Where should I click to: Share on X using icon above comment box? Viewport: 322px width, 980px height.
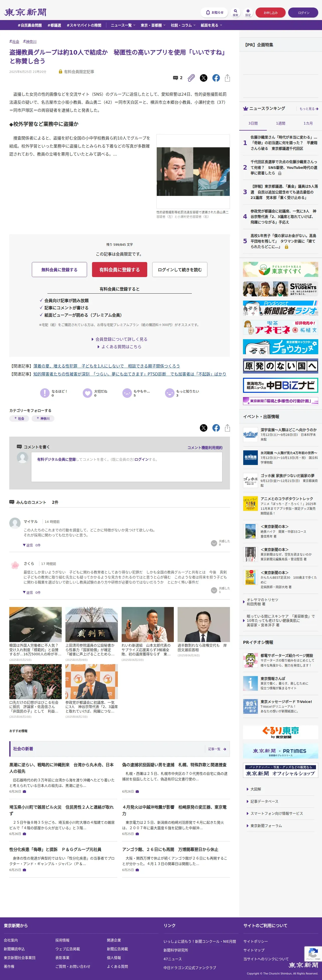click(x=204, y=428)
